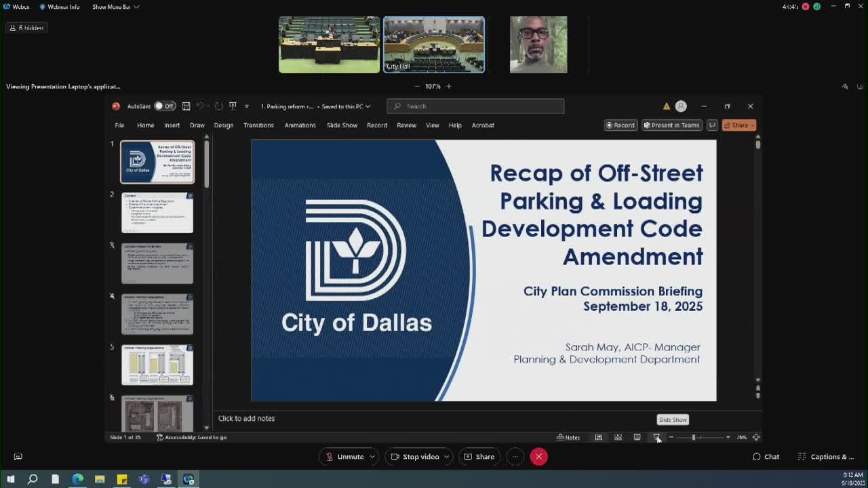
Task: Click the Save icon in PowerPoint title bar
Action: pyautogui.click(x=186, y=106)
